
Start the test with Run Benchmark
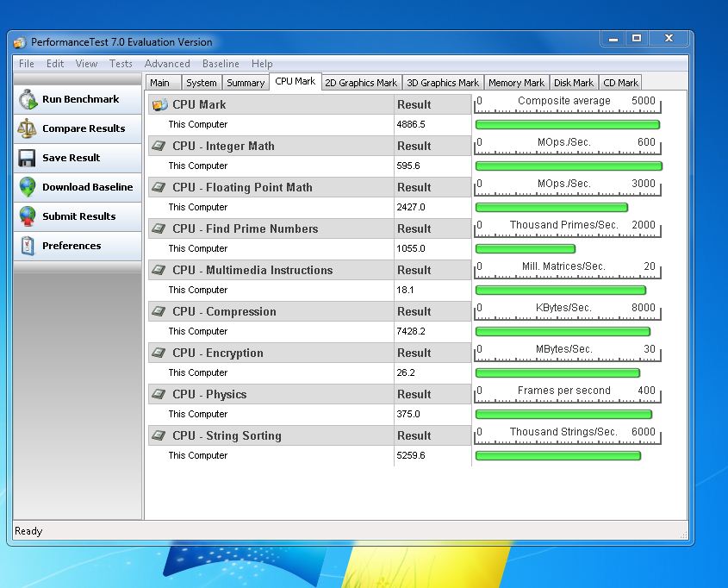78,99
